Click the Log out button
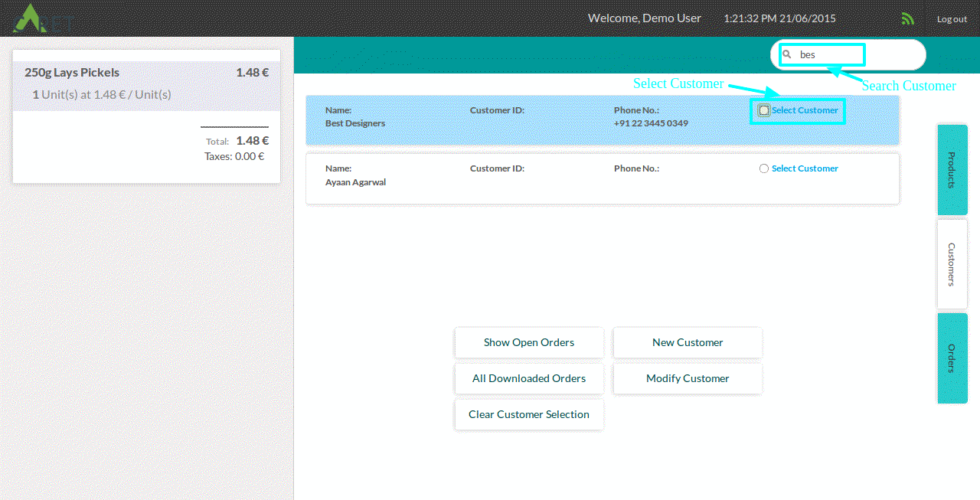Viewport: 980px width, 500px height. (x=952, y=18)
